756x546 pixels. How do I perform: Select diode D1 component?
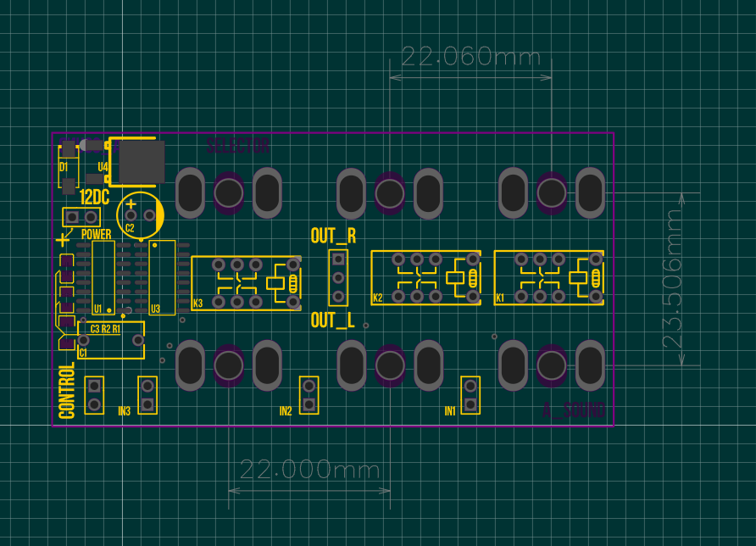pyautogui.click(x=68, y=165)
